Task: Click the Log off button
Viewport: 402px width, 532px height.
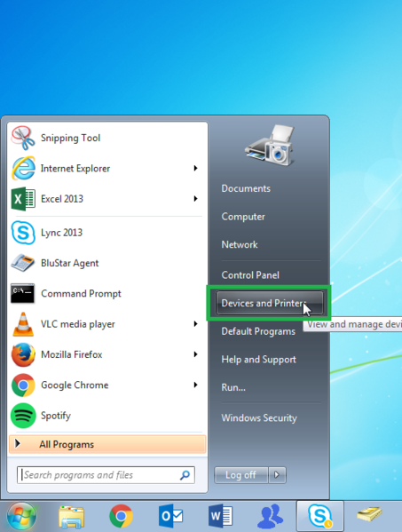Action: pos(241,474)
